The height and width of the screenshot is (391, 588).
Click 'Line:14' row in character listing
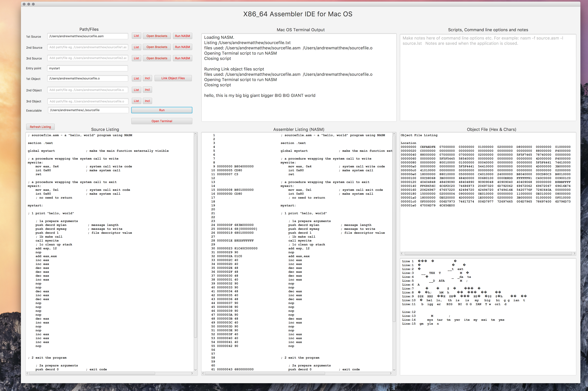coord(453,320)
